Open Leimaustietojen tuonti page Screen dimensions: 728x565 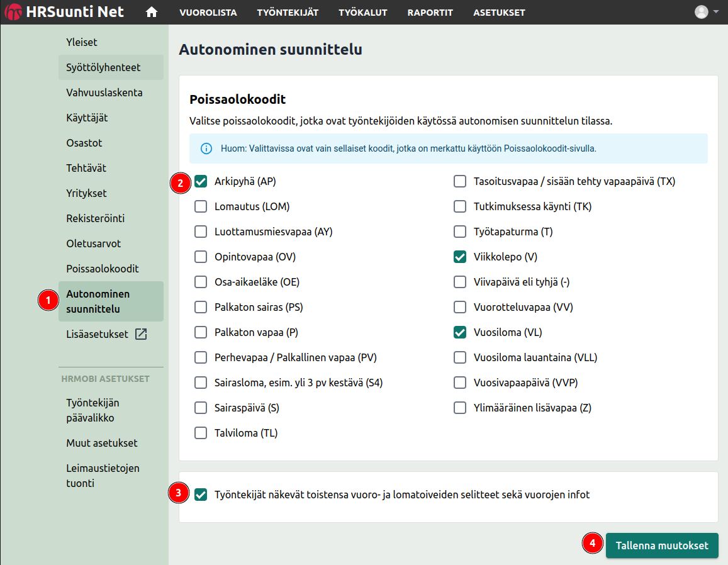click(111, 476)
